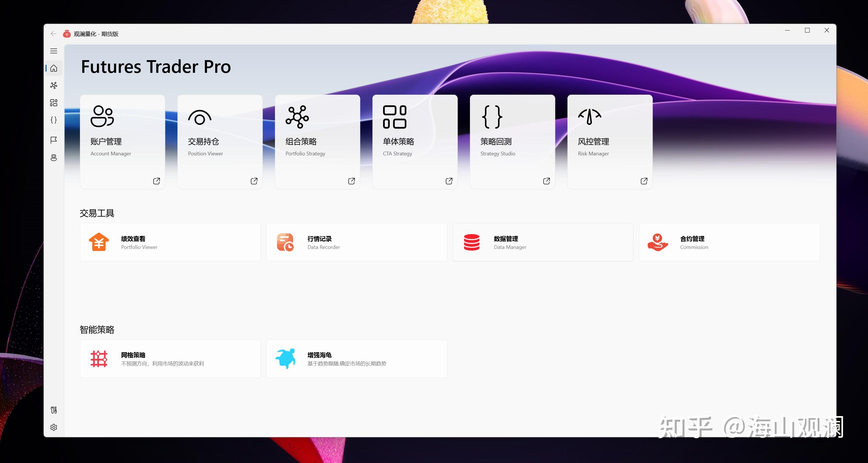This screenshot has height=463, width=868.
Task: Open sidebar curly braces backtest icon
Action: (53, 120)
